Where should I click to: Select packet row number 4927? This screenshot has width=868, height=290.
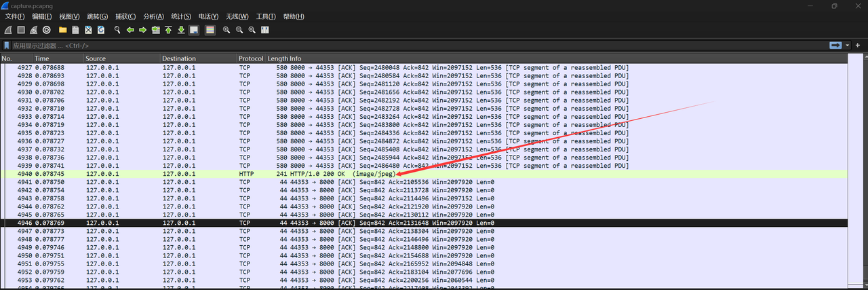423,68
